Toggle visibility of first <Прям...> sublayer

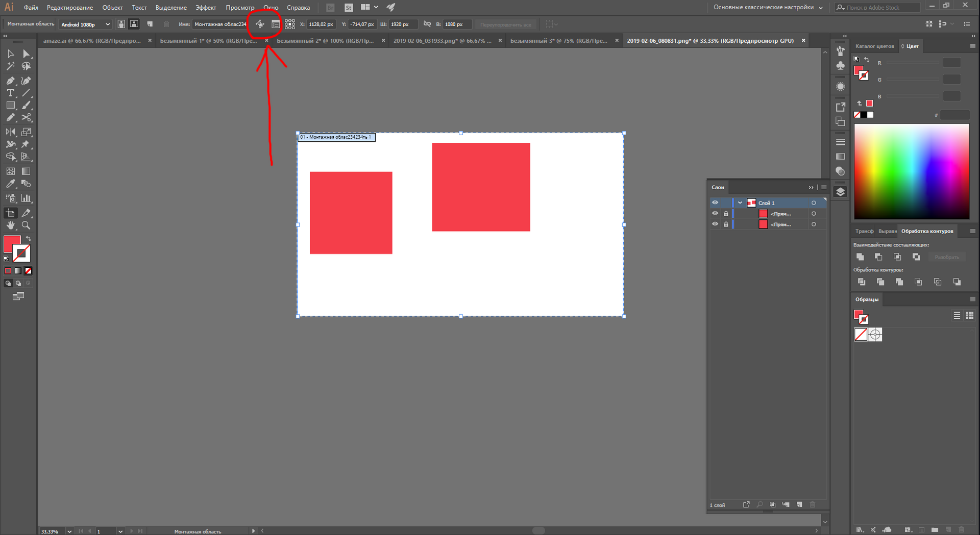point(715,214)
